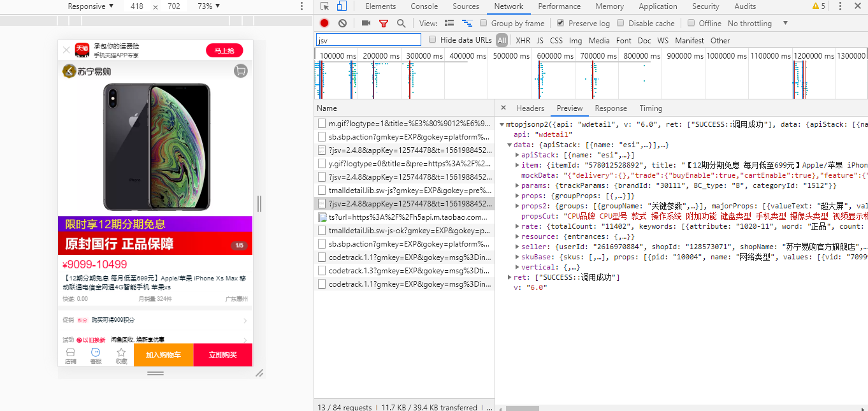Select the All filter button
This screenshot has width=868, height=411.
[x=502, y=40]
